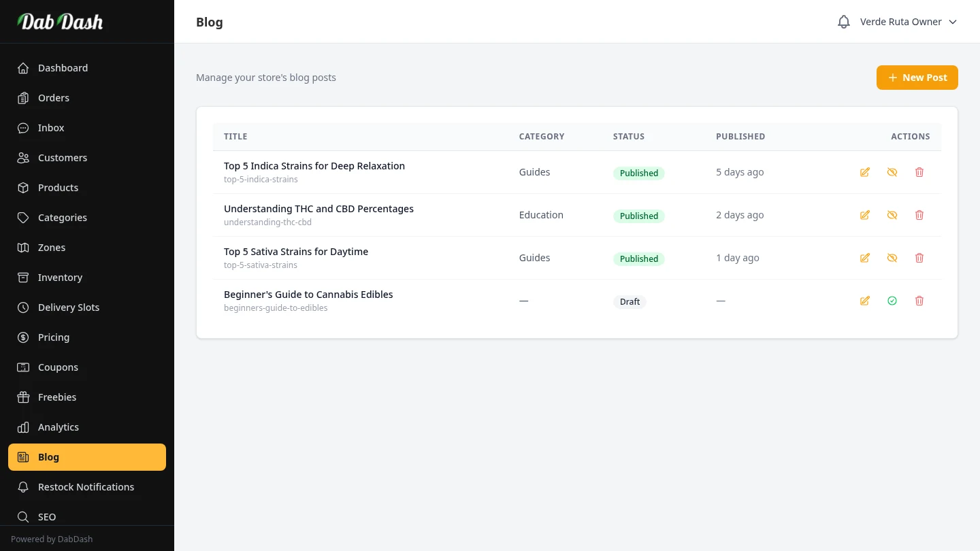Open the Verde Ruta Owner account dropdown
This screenshot has height=551, width=980.
[908, 22]
